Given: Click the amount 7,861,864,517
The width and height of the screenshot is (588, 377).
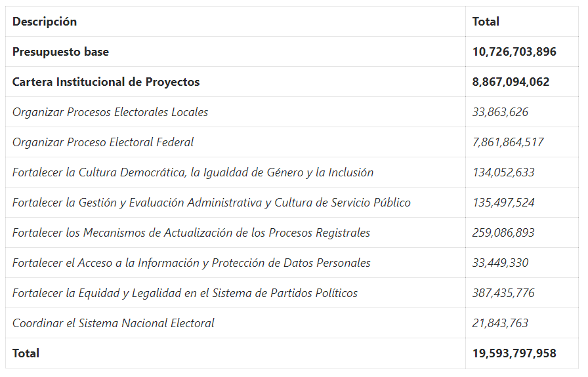Looking at the screenshot, I should tap(508, 142).
